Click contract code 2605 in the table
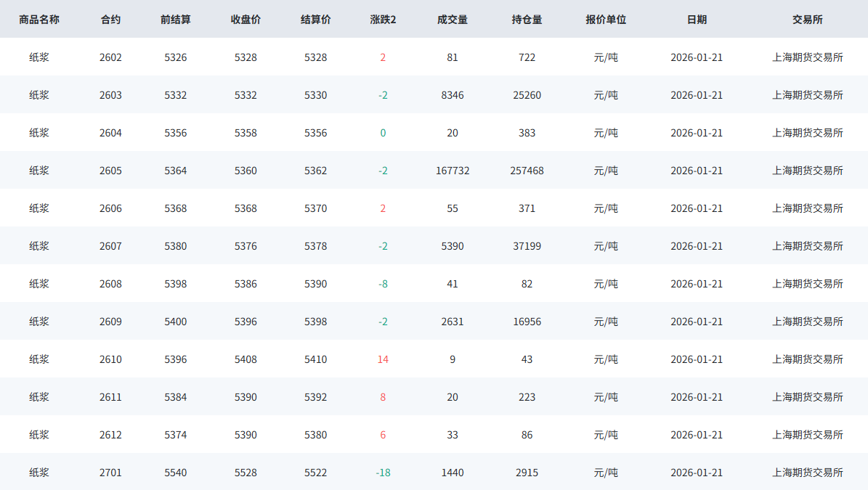 [x=110, y=171]
